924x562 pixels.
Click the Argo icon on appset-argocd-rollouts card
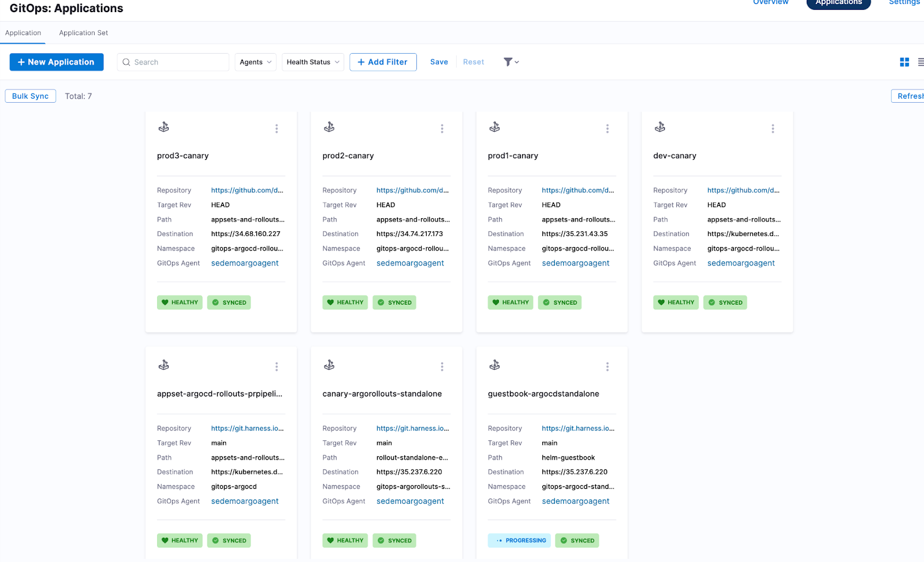click(x=164, y=365)
